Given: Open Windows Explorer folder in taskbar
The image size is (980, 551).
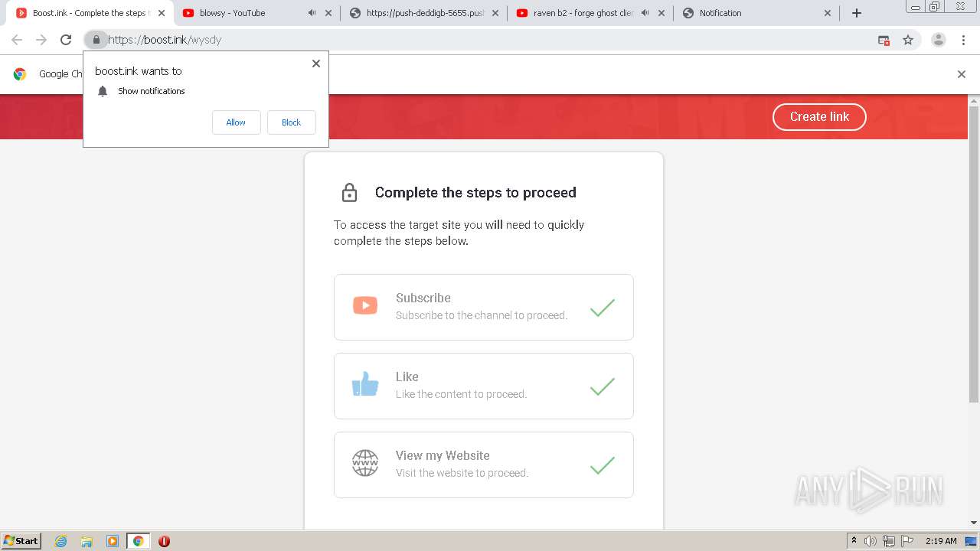Looking at the screenshot, I should [87, 541].
